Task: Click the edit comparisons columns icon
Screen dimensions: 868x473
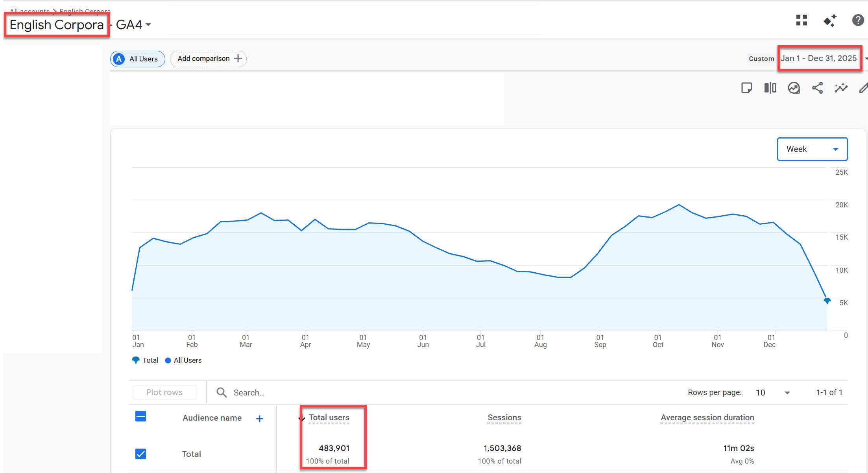Action: click(x=770, y=88)
